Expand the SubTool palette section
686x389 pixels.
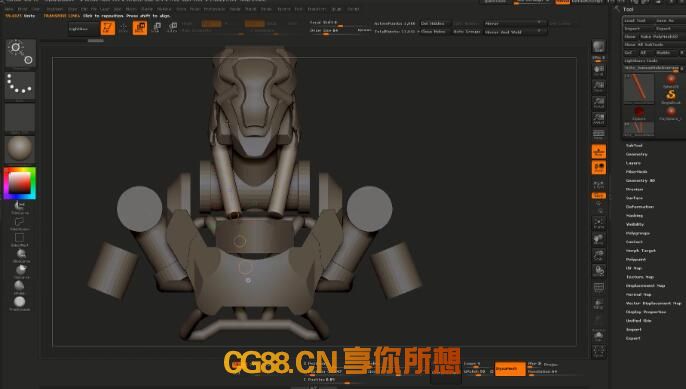(634, 145)
